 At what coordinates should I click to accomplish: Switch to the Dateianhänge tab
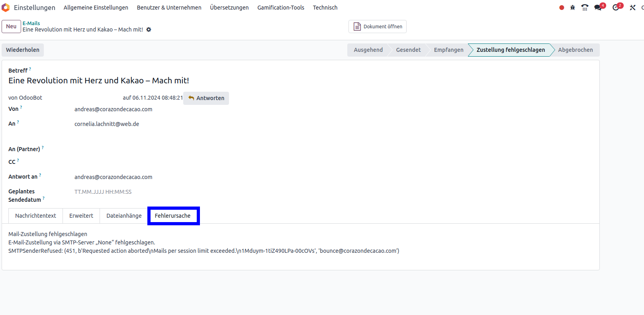coord(124,216)
